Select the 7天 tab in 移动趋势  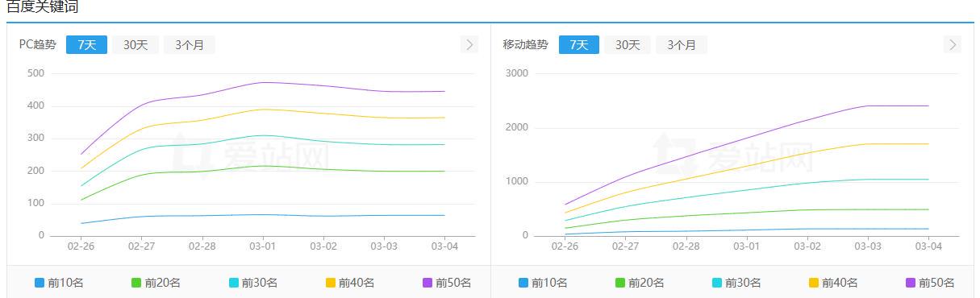point(579,45)
